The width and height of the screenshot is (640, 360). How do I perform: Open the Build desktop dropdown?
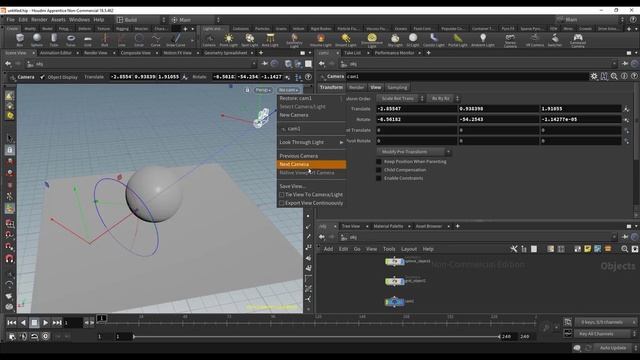(142, 20)
